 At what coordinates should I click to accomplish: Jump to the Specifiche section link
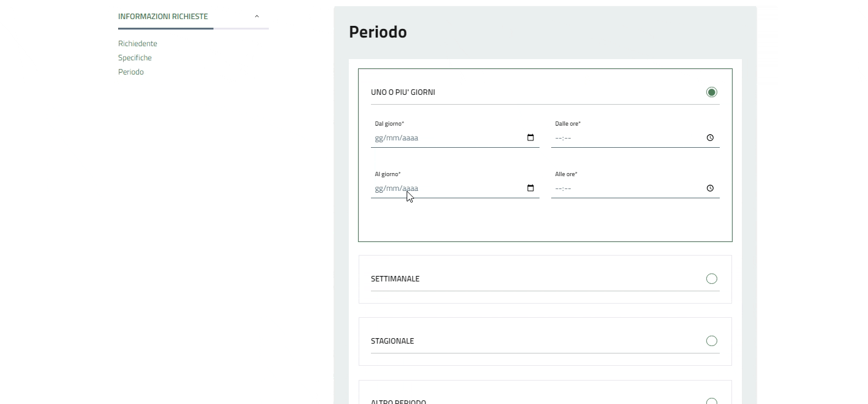tap(135, 58)
